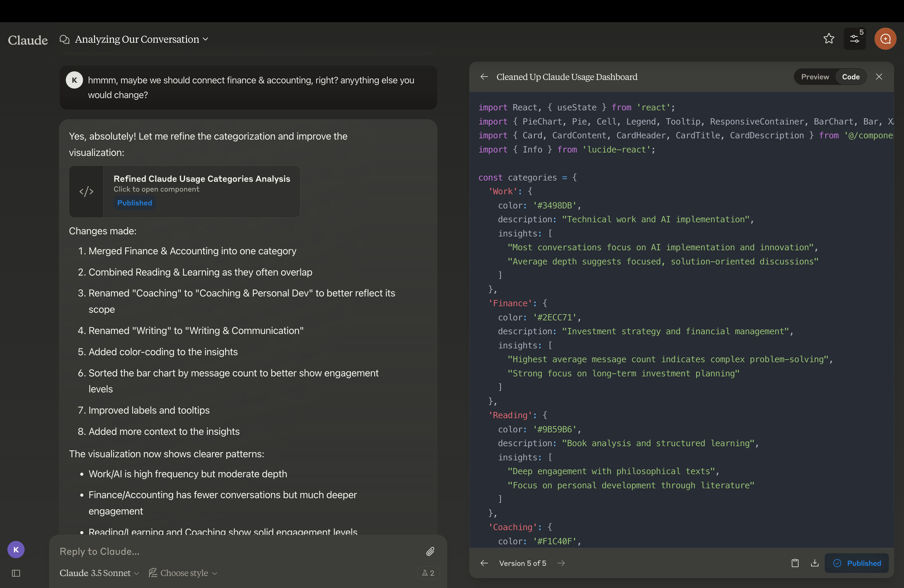Click 'Combined Reading & Learning as they often overlap'
This screenshot has height=588, width=904.
200,272
